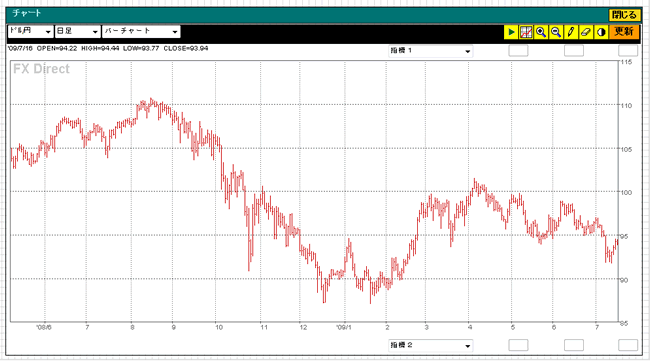Toggle the contrast half-circle icon

point(601,32)
